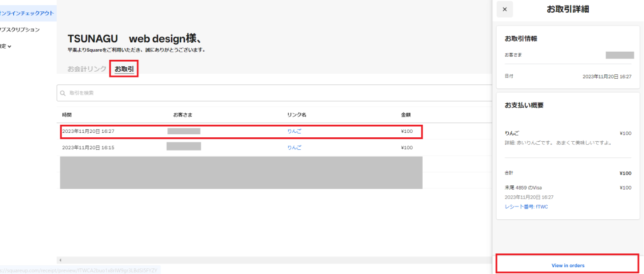The width and height of the screenshot is (644, 274).
Task: Select the 2023年11月20日 16:27 transaction time
Action: coord(88,132)
